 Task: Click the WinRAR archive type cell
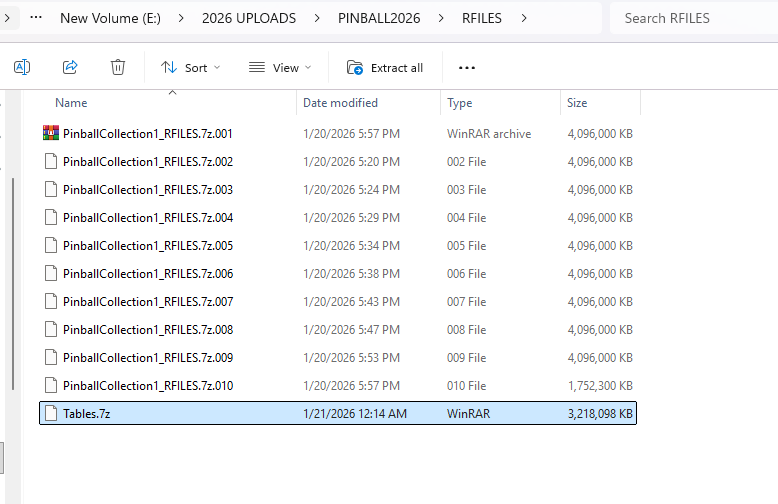pos(489,134)
